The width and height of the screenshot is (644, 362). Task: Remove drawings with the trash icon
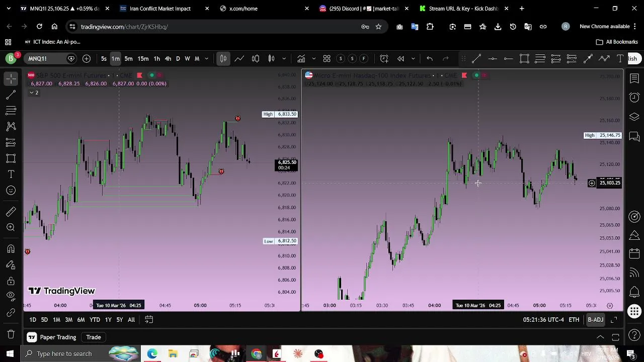click(x=11, y=334)
